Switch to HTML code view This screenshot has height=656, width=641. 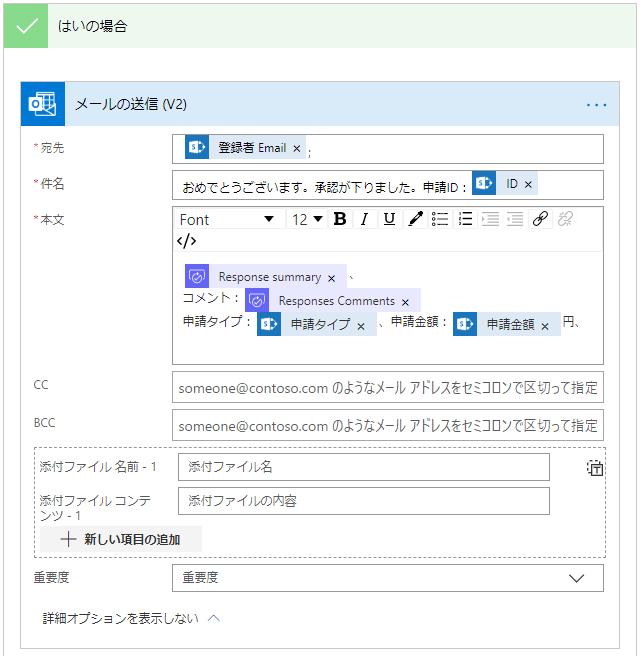point(186,241)
